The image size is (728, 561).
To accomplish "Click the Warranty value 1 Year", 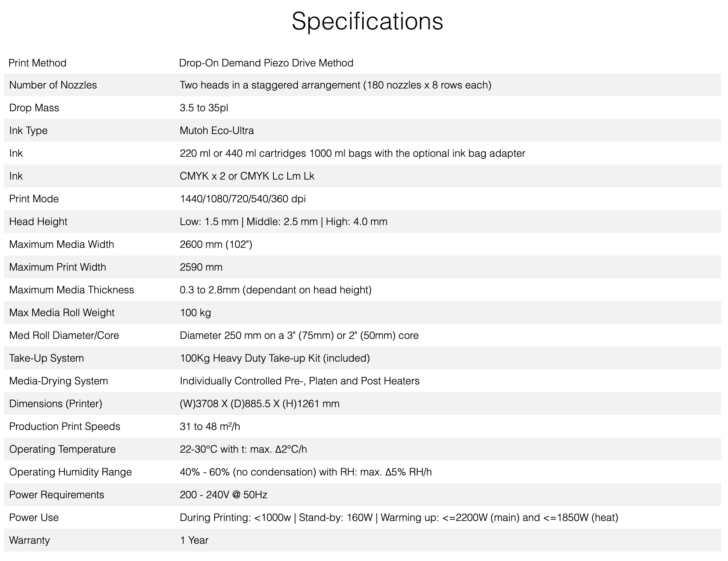I will (194, 540).
